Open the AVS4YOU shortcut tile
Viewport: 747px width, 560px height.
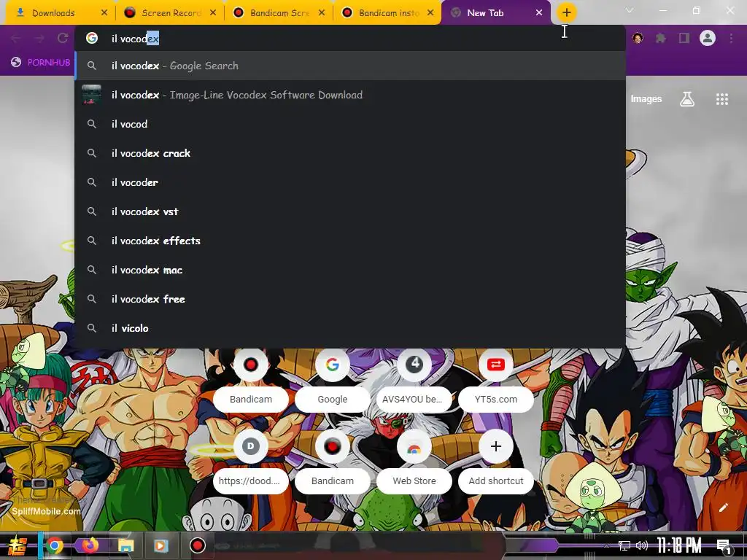pyautogui.click(x=414, y=378)
